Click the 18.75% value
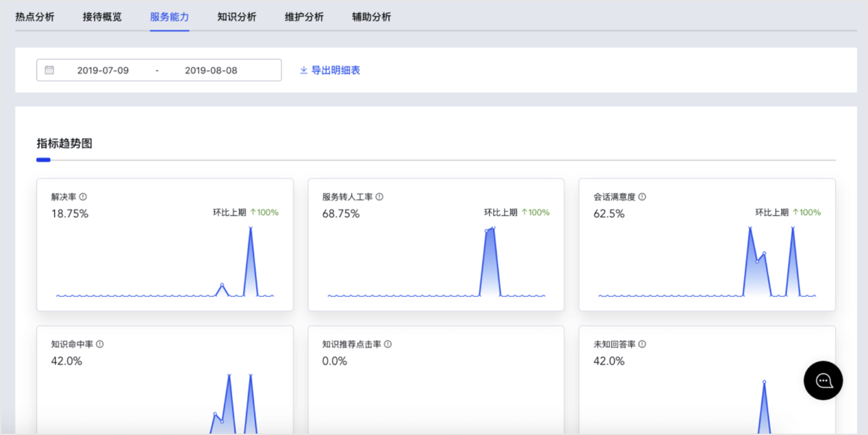The image size is (868, 435). pyautogui.click(x=70, y=213)
